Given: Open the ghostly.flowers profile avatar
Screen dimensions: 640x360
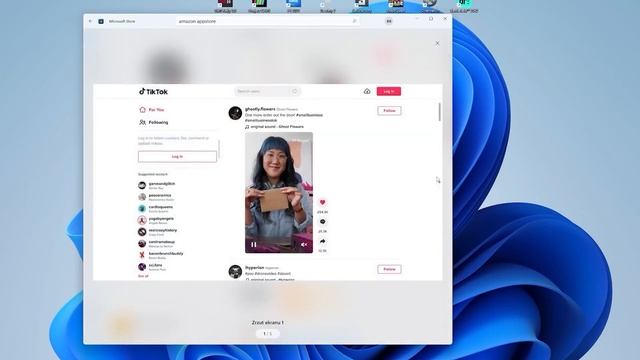Looking at the screenshot, I should [x=235, y=113].
